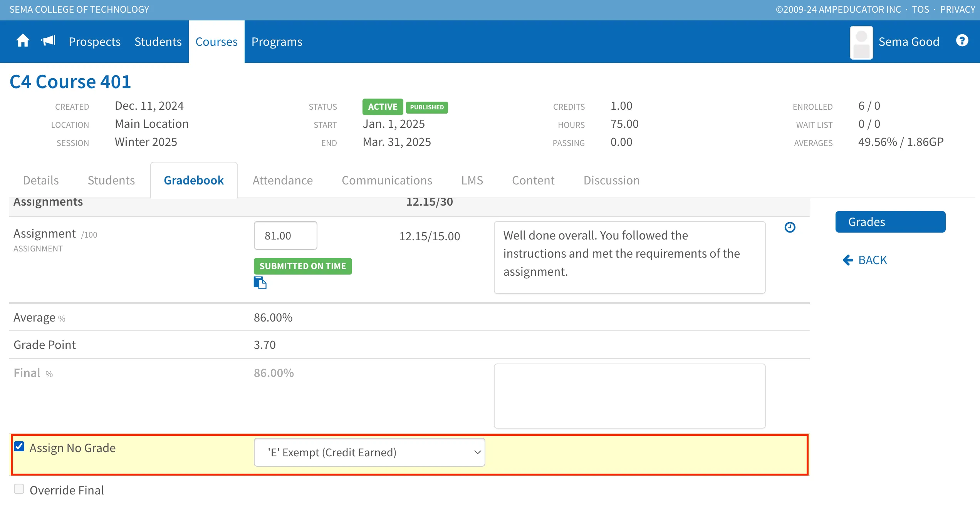The width and height of the screenshot is (980, 506).
Task: Click the 12.15/15.00 weighted score
Action: [430, 236]
